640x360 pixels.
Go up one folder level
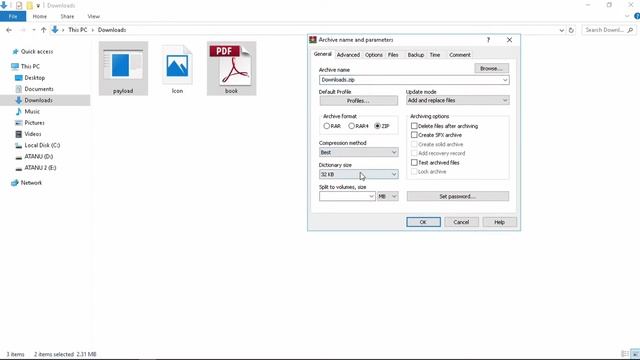[44, 30]
